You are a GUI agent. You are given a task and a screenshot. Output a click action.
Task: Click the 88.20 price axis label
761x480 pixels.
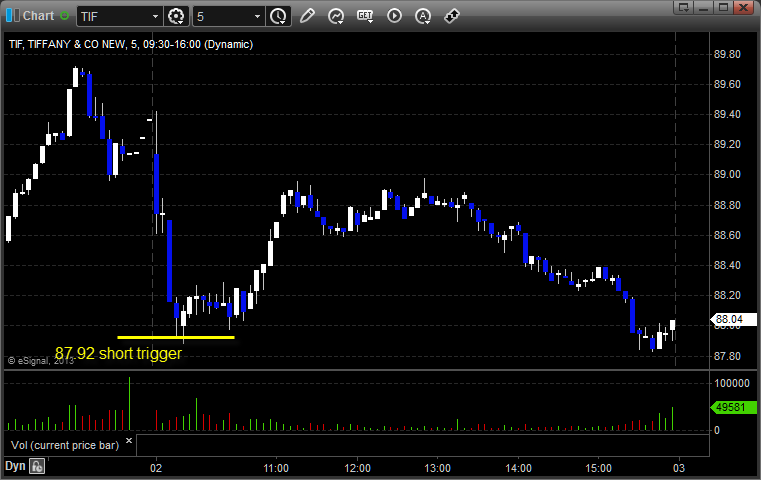[x=727, y=295]
